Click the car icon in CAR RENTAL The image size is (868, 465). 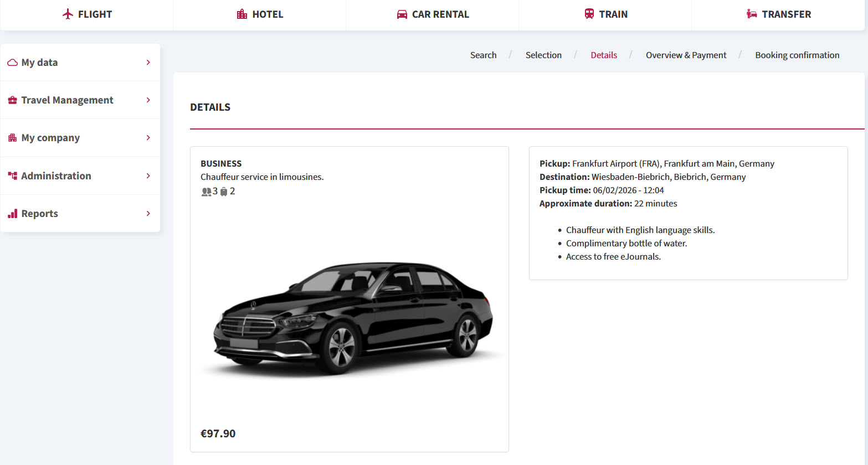pos(402,14)
